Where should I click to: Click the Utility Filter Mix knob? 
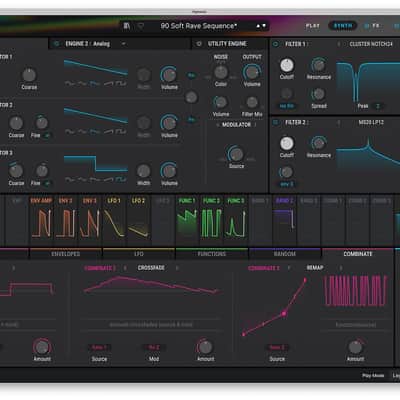point(252,102)
